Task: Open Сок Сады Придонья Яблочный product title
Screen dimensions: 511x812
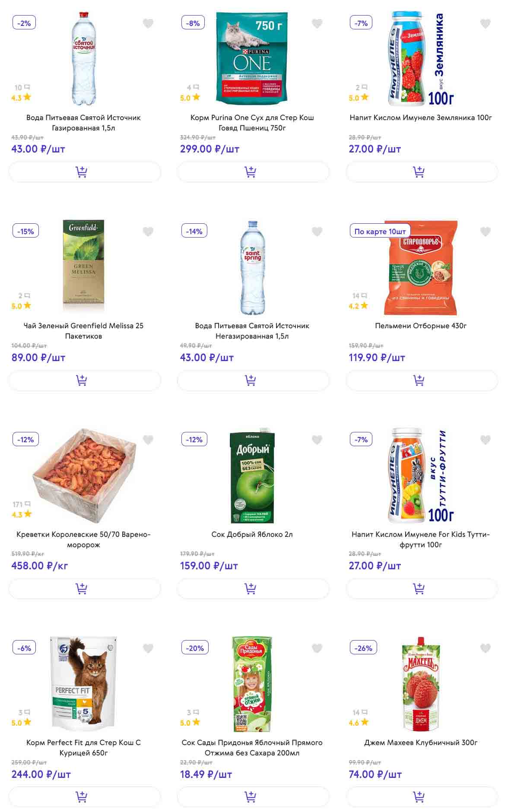Action: 252,748
